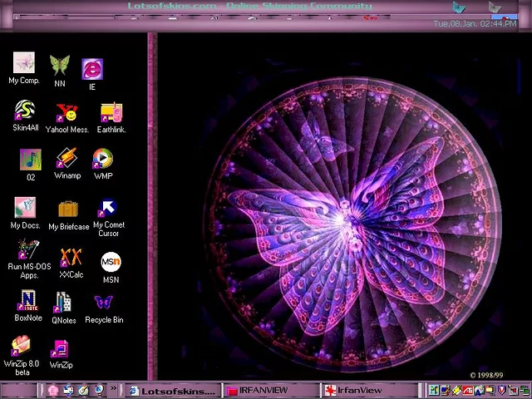Expand the quick launch overflow chevron
The width and height of the screenshot is (532, 399).
click(x=114, y=389)
